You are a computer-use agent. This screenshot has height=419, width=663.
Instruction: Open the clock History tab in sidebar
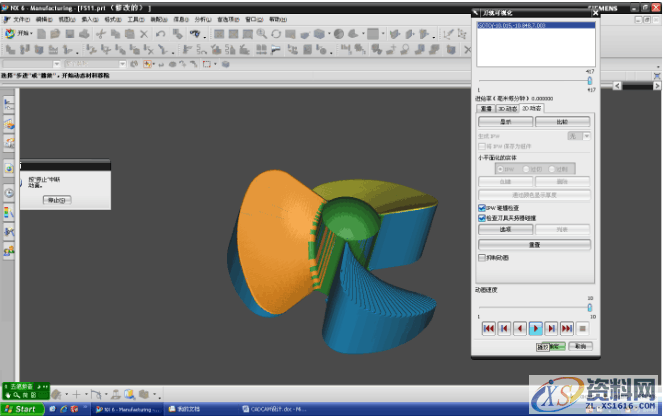tap(9, 191)
